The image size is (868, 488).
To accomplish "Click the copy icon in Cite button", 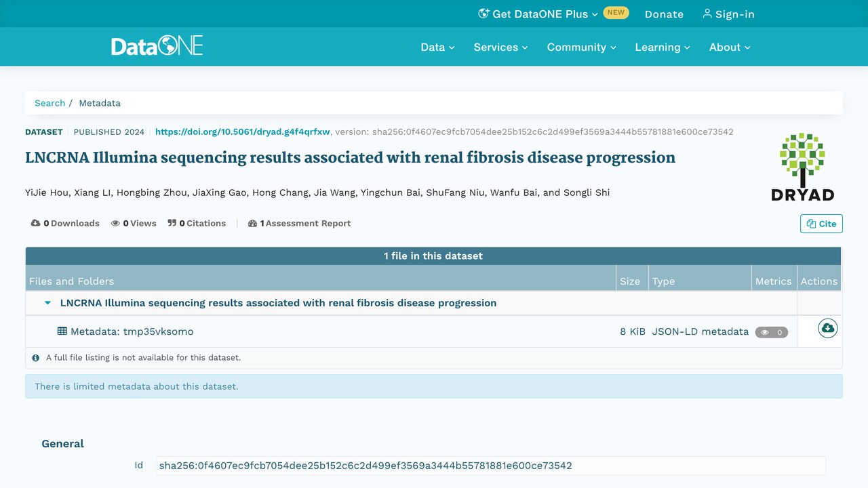I will [811, 224].
